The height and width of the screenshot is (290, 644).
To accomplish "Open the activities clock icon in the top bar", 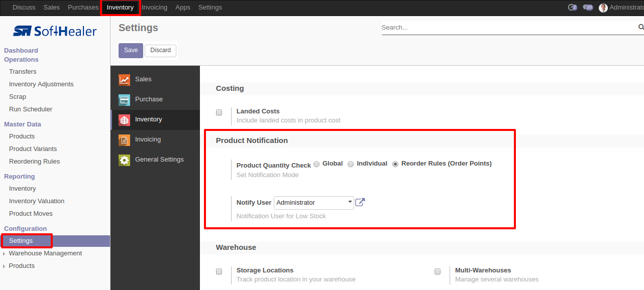I will click(572, 8).
